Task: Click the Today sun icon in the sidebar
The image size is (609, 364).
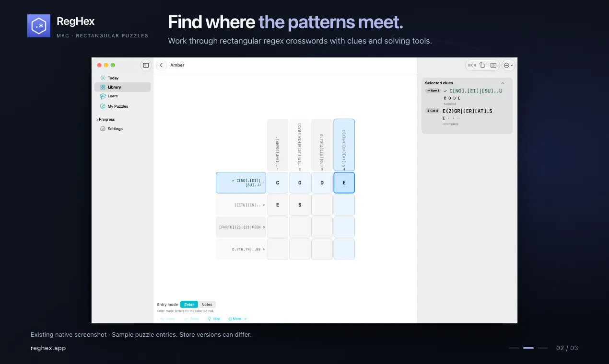Action: (103, 78)
